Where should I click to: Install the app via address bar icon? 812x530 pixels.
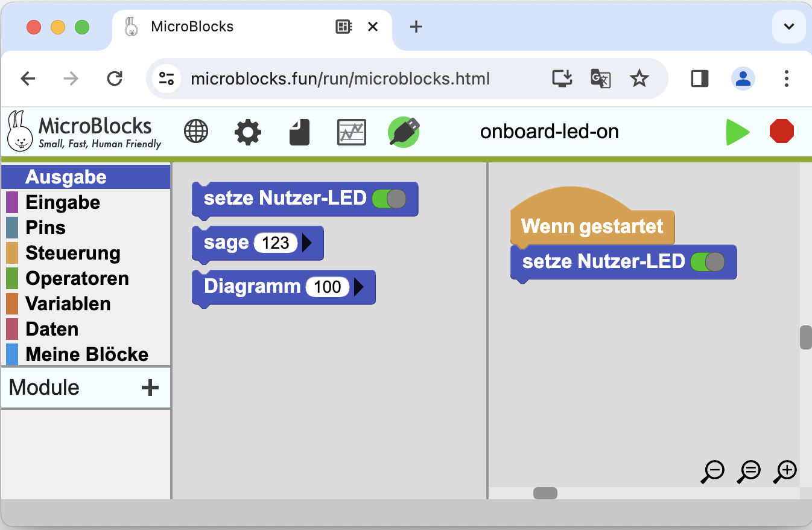coord(562,78)
